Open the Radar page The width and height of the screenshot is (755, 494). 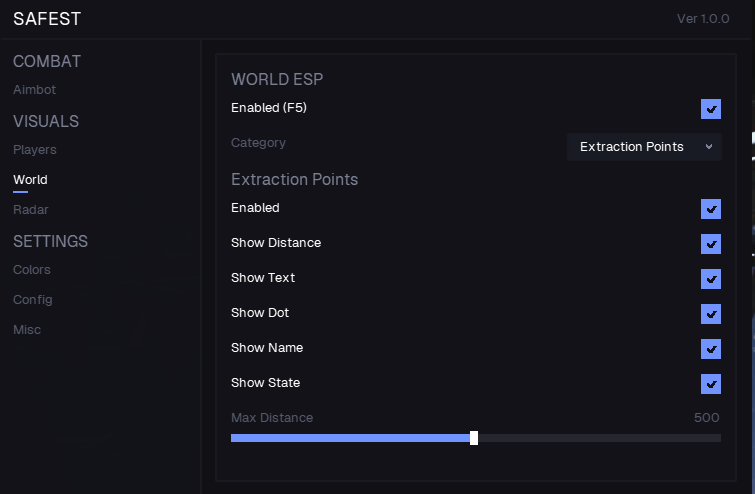point(31,210)
